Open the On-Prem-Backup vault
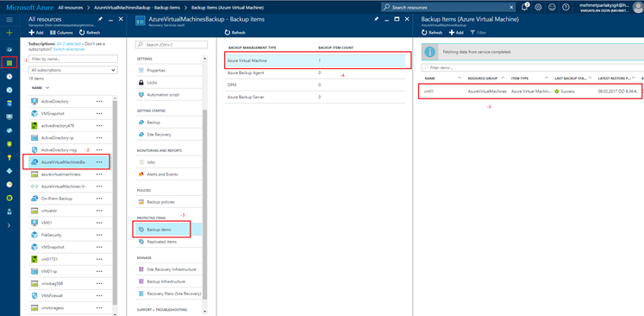This screenshot has width=644, height=316. [x=57, y=199]
